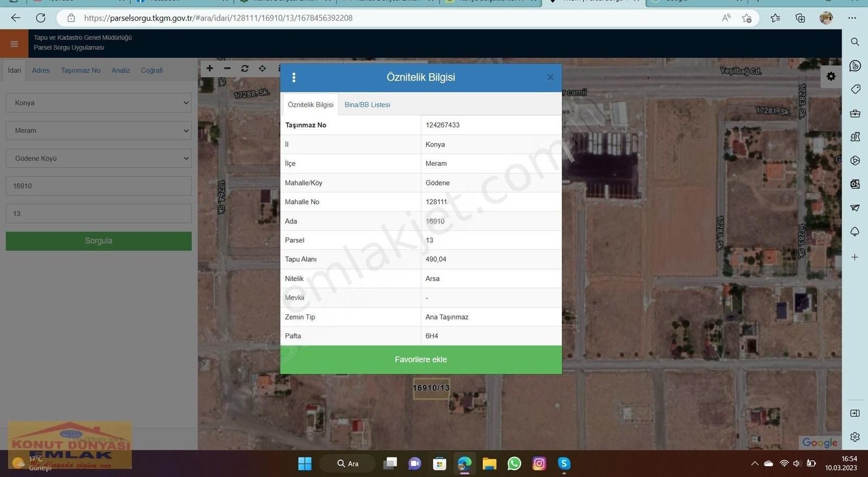The height and width of the screenshot is (477, 868).
Task: Open the Bina/BB Listesi tab
Action: pyautogui.click(x=367, y=105)
